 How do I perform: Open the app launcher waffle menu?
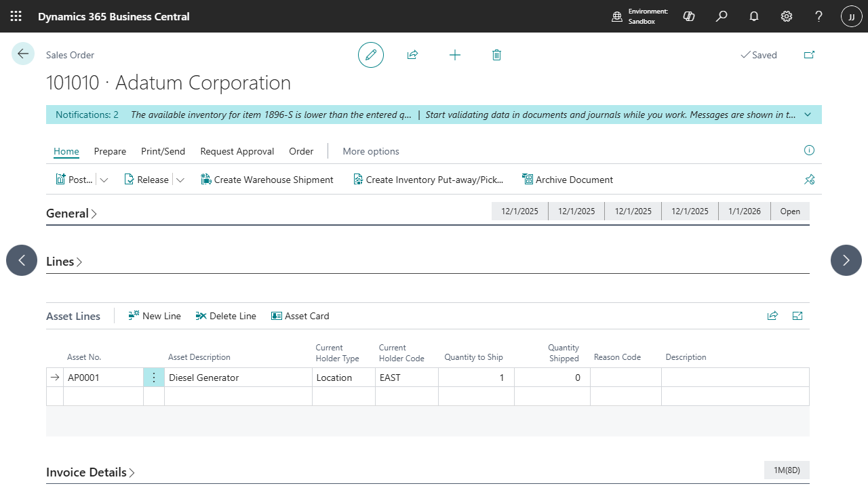(16, 16)
